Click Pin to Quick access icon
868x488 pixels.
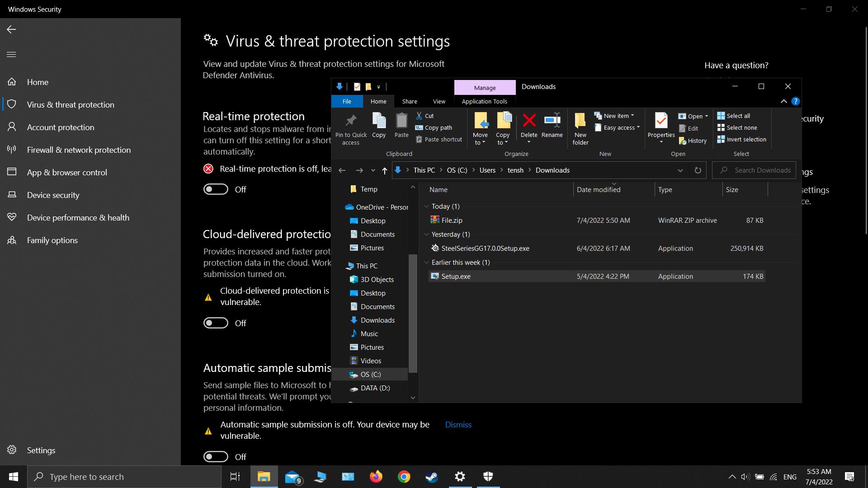[x=351, y=121]
